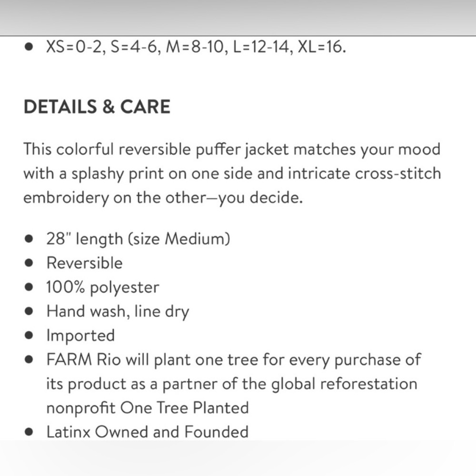This screenshot has height=476, width=476.
Task: Click the gray header bar at the top
Action: click(238, 18)
